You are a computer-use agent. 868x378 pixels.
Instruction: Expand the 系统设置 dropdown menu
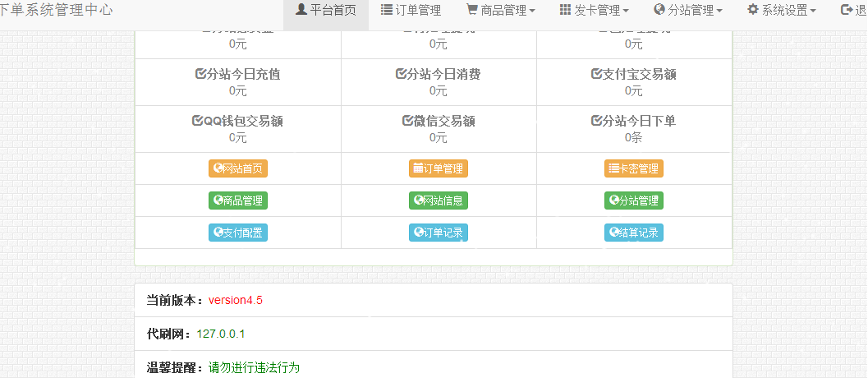coord(782,11)
